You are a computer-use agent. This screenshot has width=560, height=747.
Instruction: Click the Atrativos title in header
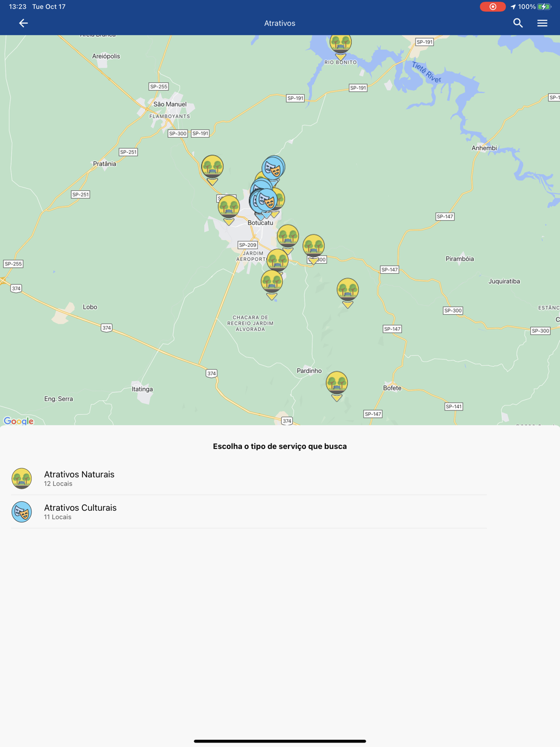coord(280,23)
